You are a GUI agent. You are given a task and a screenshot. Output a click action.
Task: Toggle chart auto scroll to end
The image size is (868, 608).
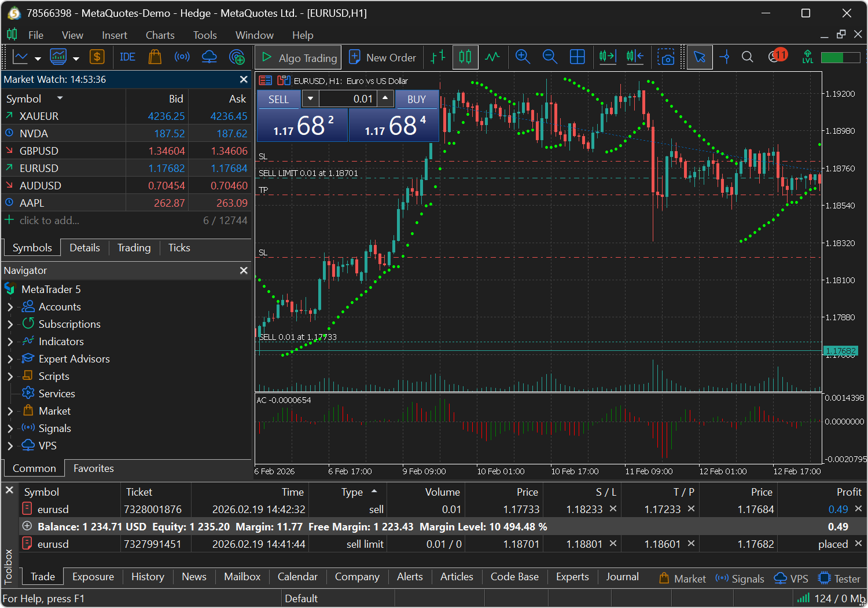click(608, 57)
